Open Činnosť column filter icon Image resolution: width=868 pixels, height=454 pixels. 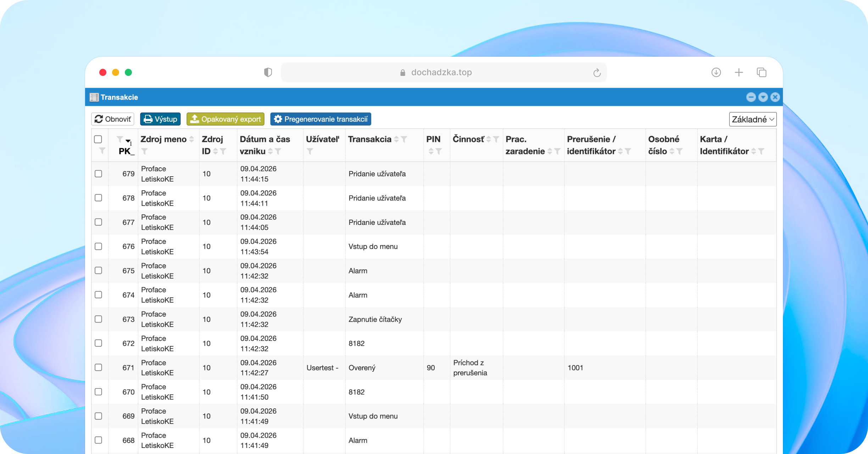pos(496,139)
